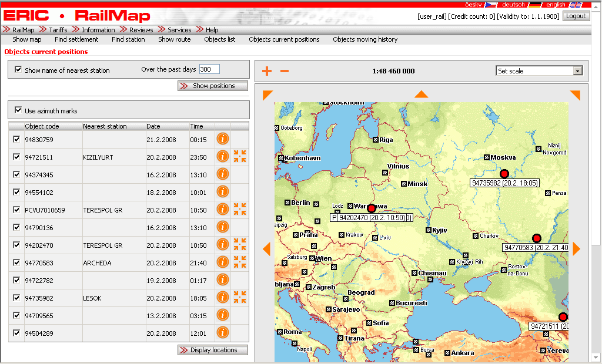This screenshot has width=602, height=364.
Task: Uncheck object 94721511 checkbox
Action: [16, 157]
